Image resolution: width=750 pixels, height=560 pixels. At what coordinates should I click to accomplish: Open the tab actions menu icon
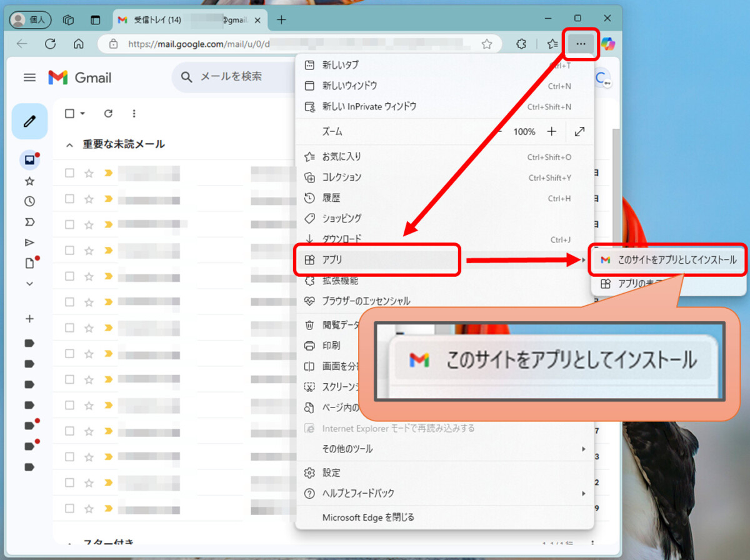click(x=95, y=19)
